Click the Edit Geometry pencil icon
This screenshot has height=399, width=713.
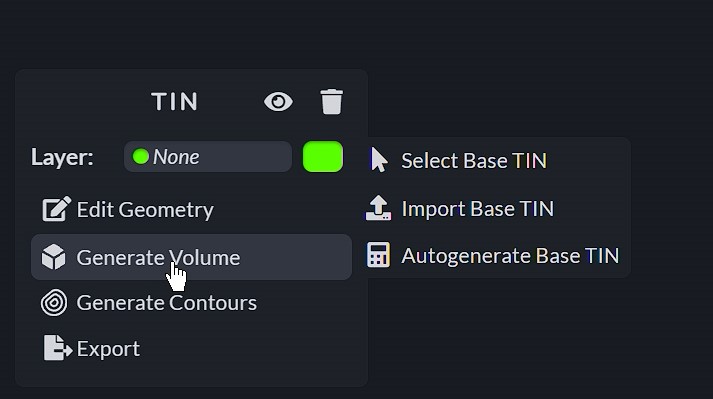[x=56, y=209]
